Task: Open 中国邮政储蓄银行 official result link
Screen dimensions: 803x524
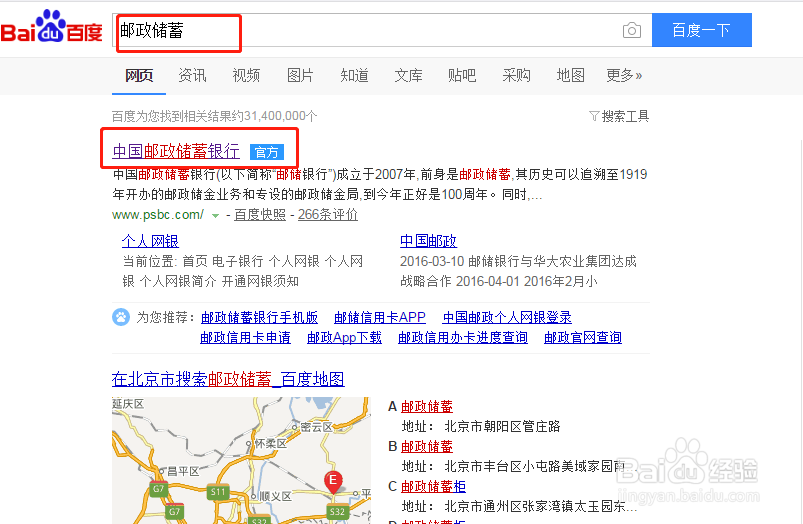Action: click(x=176, y=151)
